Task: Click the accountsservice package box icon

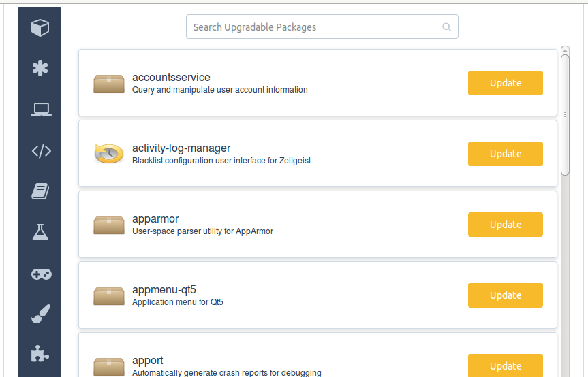Action: coord(109,84)
